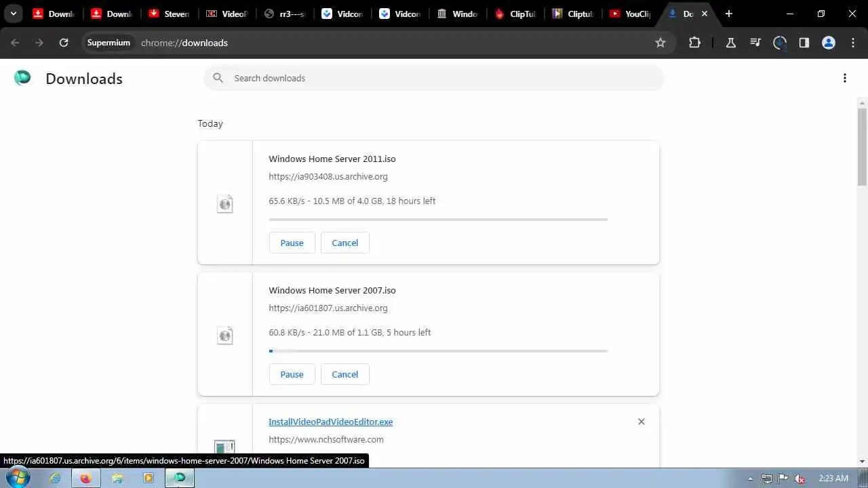Click the downloads page vertical scrollbar thumb
Image resolution: width=868 pixels, height=488 pixels.
[x=862, y=146]
